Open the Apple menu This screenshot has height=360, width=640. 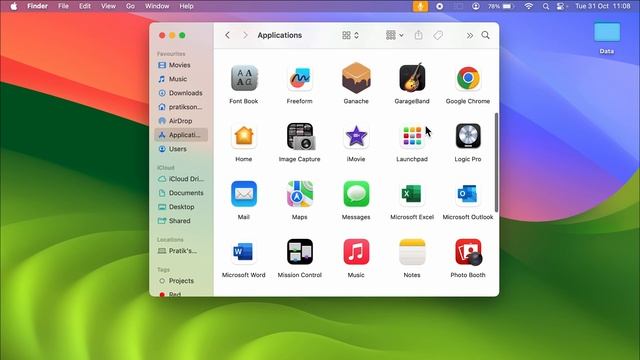[x=14, y=6]
